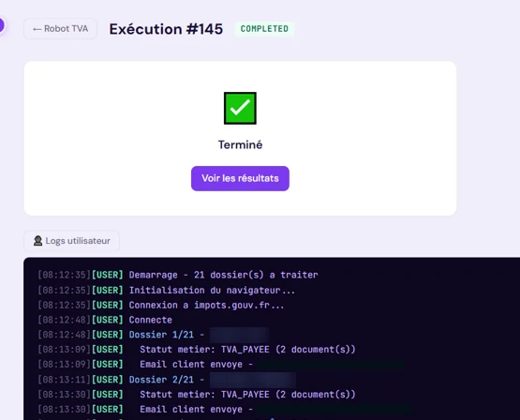This screenshot has height=420, width=520.
Task: Click the green checkmark icon
Action: click(240, 108)
